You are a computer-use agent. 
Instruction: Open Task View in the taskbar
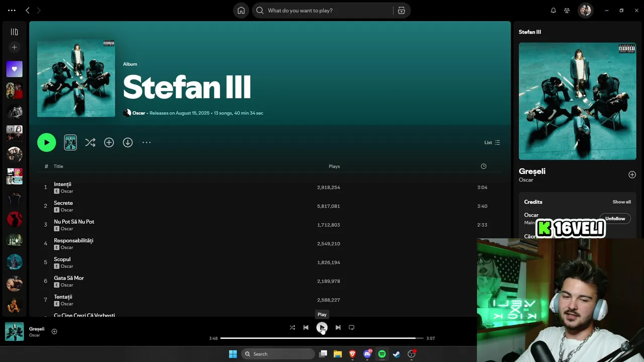[323, 354]
